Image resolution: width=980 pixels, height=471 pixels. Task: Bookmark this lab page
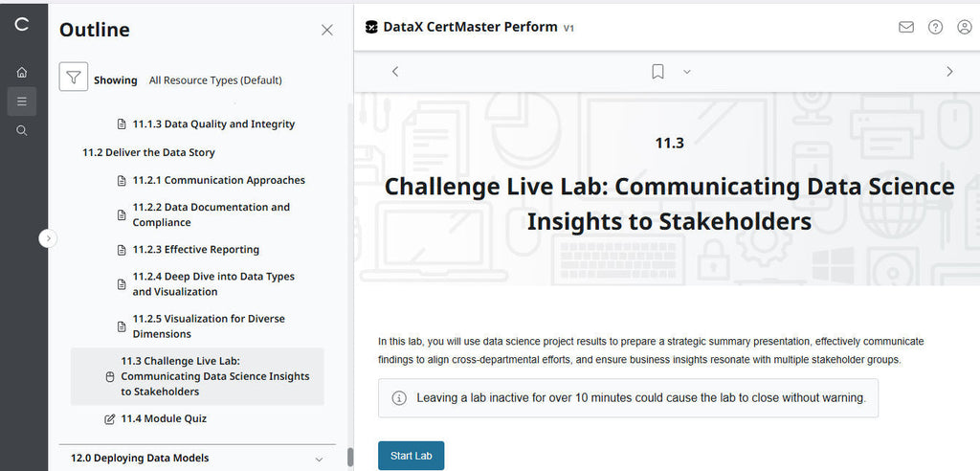pyautogui.click(x=657, y=71)
